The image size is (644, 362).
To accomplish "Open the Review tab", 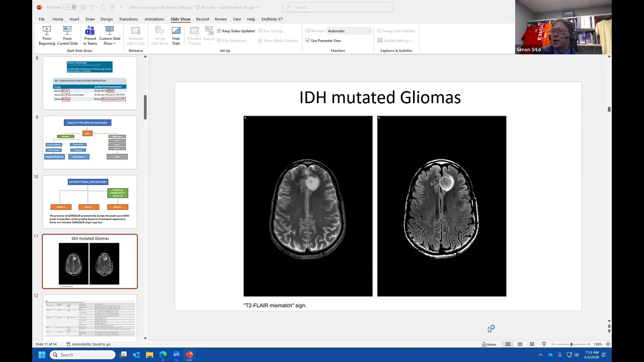I will click(221, 19).
